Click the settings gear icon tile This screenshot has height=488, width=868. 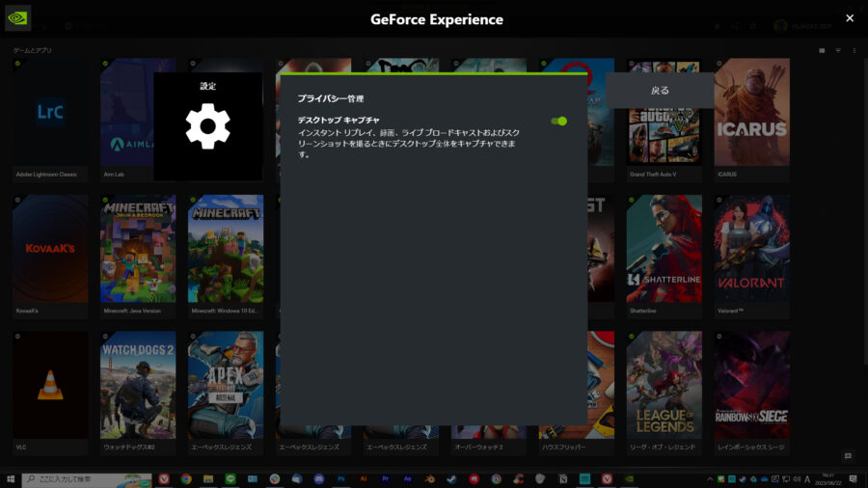click(x=207, y=126)
